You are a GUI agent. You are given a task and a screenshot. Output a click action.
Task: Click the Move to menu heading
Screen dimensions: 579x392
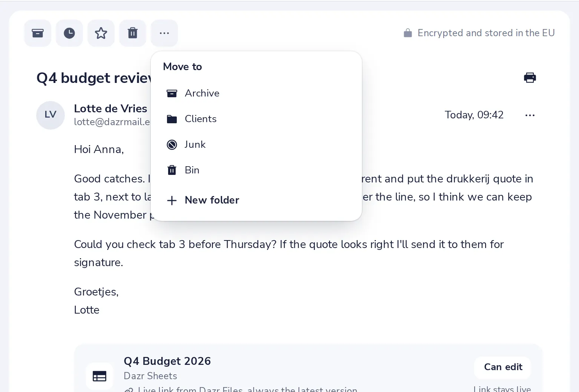coord(182,67)
